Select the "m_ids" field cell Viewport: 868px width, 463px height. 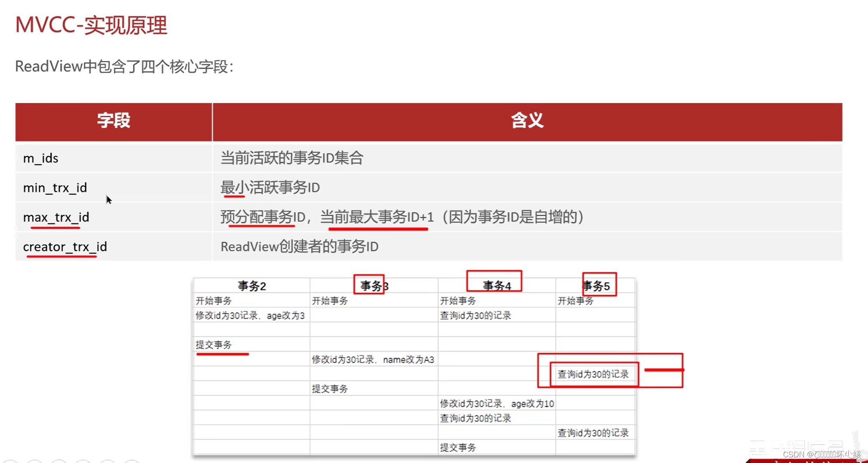[114, 158]
